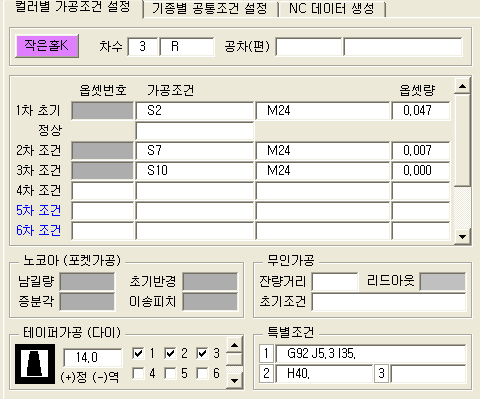Click the 3차 조건 field S10
Screen dimensions: 480x399
pyautogui.click(x=195, y=171)
